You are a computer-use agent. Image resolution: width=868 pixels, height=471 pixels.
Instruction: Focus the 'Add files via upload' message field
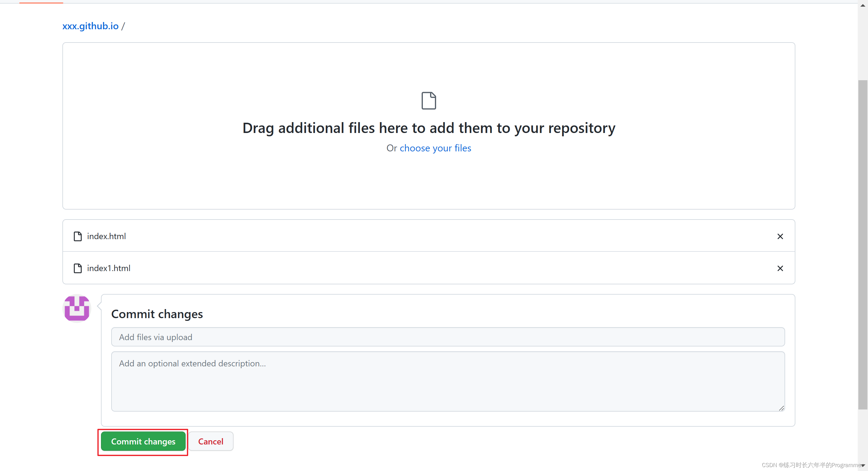(x=448, y=337)
